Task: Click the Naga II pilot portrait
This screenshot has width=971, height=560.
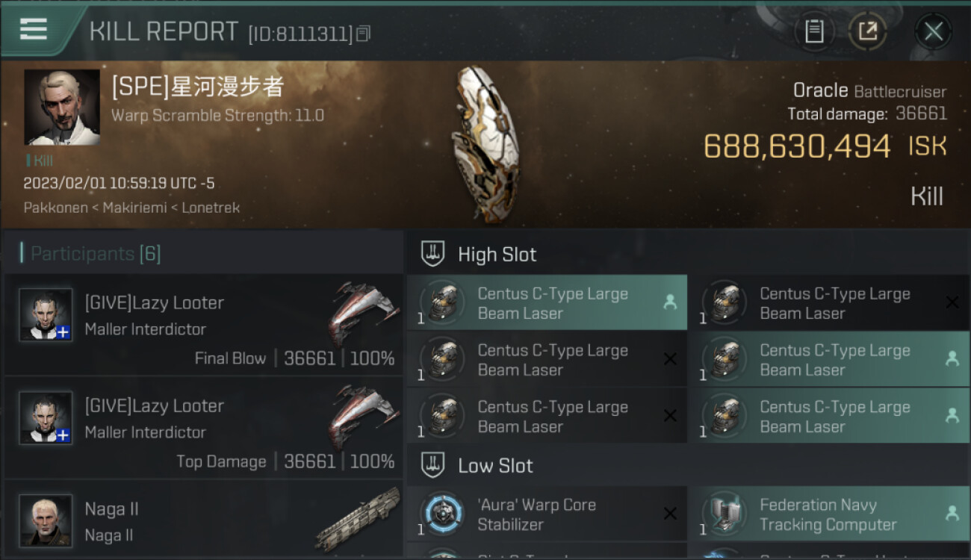Action: click(x=46, y=521)
